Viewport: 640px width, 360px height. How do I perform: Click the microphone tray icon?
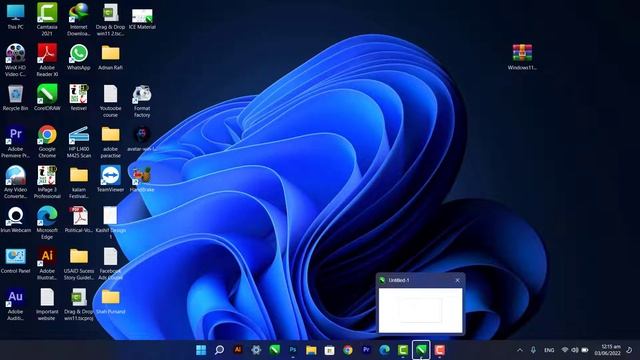click(533, 350)
